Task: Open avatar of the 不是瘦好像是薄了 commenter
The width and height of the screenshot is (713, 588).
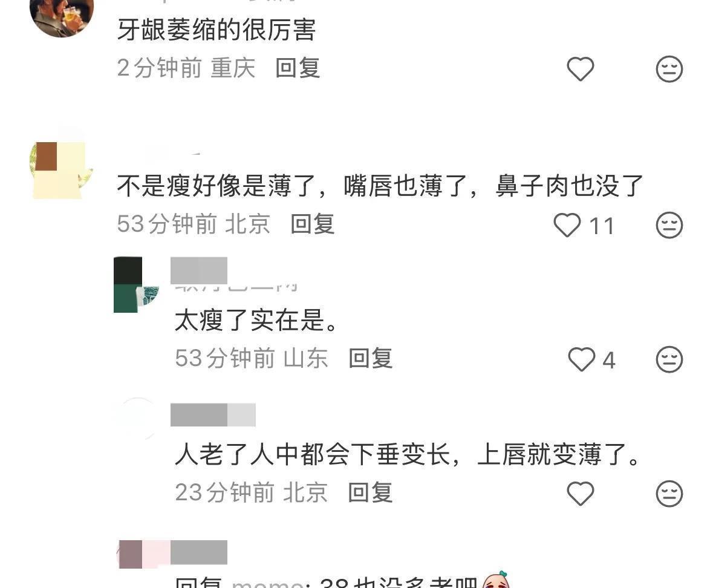Action: pos(62,170)
